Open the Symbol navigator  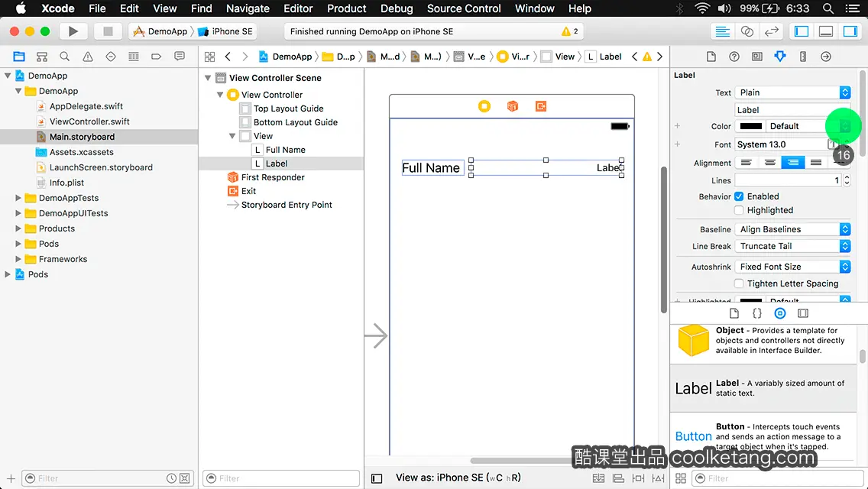(41, 57)
